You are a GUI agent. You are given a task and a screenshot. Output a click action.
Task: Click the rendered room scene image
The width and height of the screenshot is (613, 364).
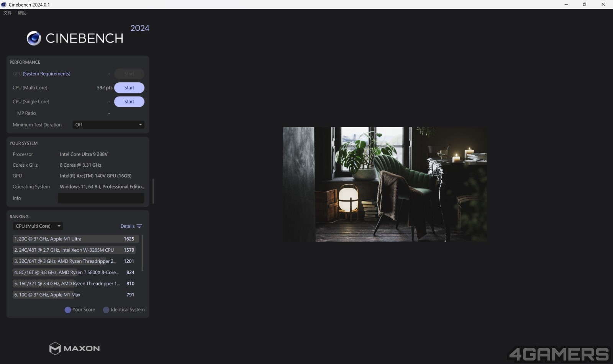[x=385, y=184]
